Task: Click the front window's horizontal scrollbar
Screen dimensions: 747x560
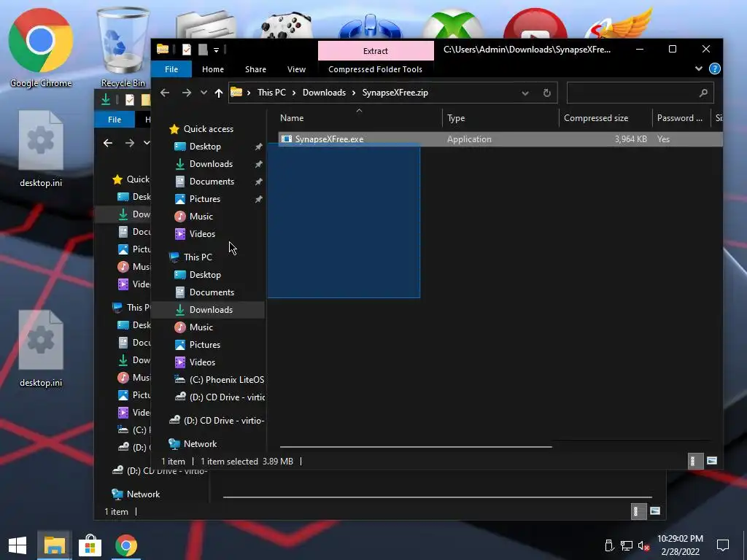Action: (416, 447)
